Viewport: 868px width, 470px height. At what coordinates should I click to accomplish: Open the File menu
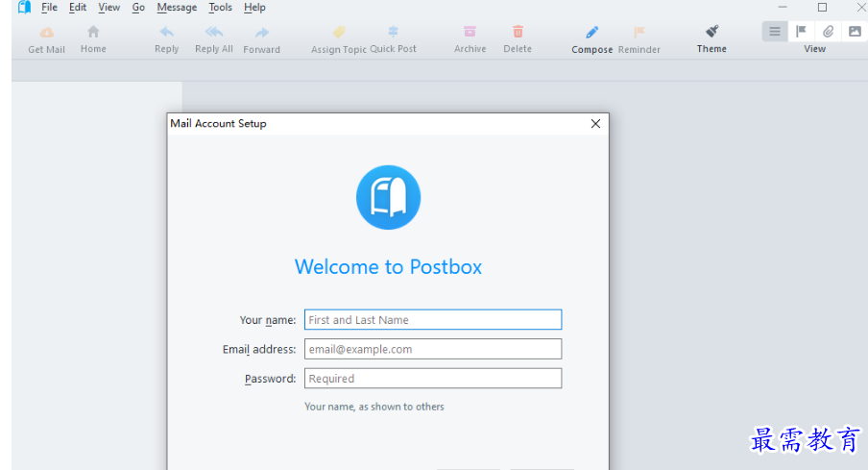[49, 8]
